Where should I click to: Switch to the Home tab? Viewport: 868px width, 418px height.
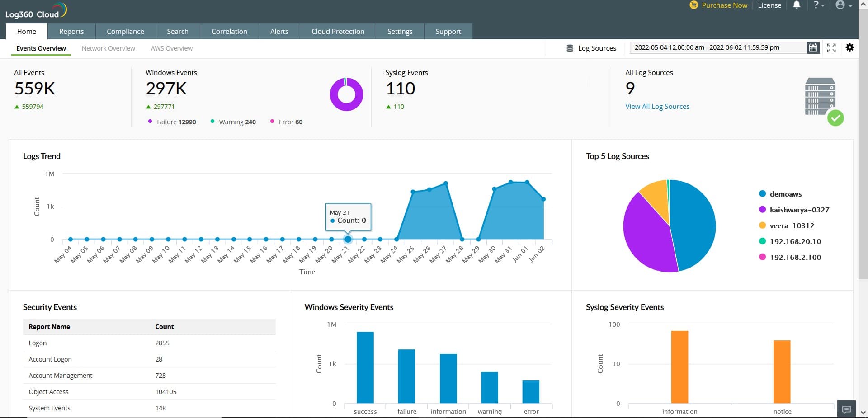pyautogui.click(x=27, y=31)
